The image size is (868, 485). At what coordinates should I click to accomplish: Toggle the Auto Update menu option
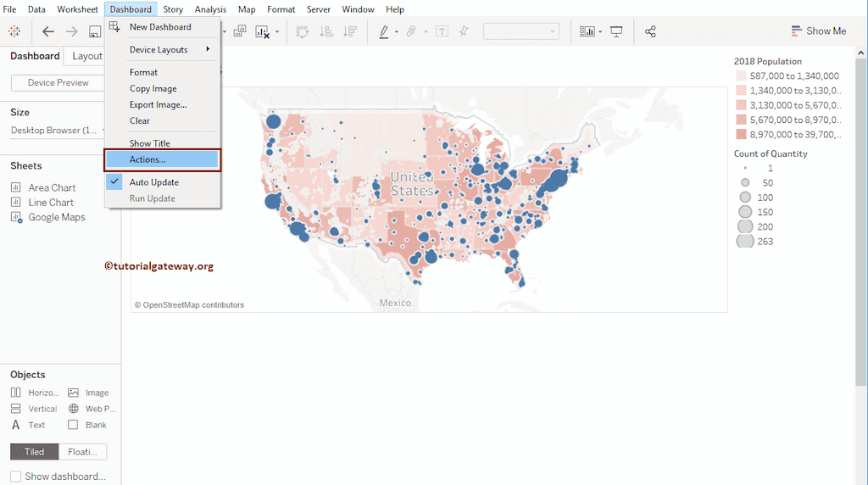click(153, 182)
